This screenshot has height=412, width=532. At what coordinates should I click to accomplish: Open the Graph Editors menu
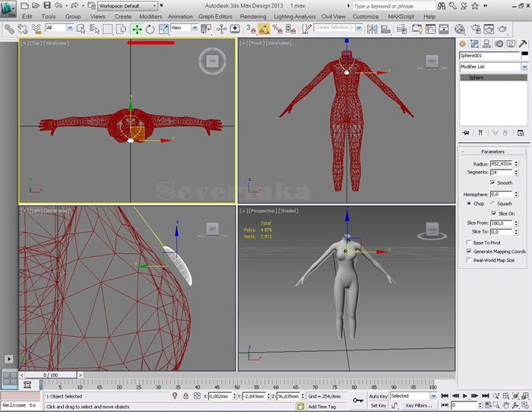click(x=216, y=16)
